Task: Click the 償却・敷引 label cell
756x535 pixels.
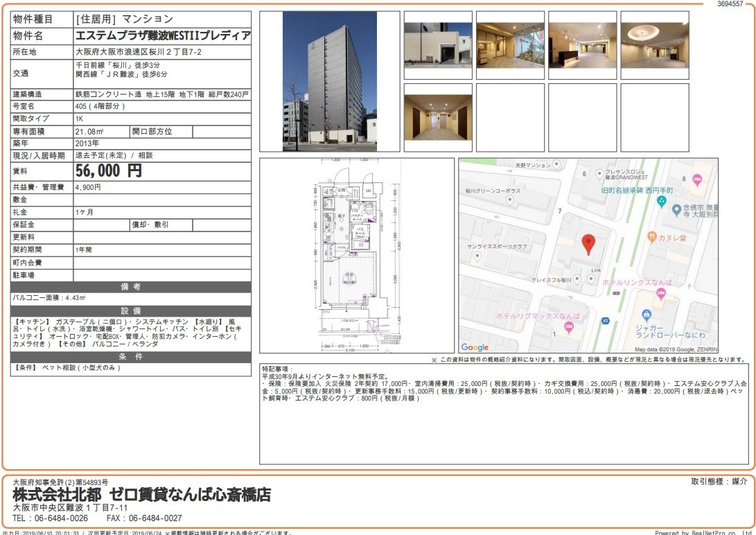Action: point(162,225)
